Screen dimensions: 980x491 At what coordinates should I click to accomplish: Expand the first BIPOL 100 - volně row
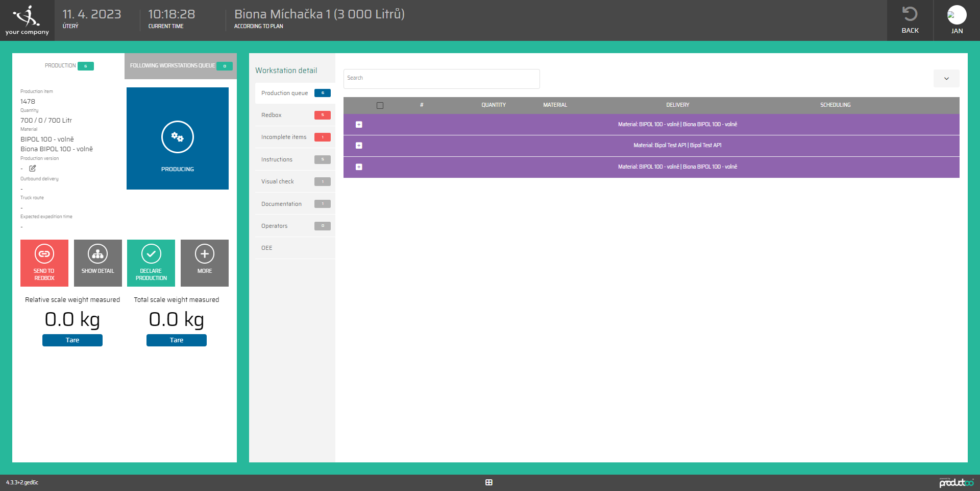pyautogui.click(x=359, y=125)
